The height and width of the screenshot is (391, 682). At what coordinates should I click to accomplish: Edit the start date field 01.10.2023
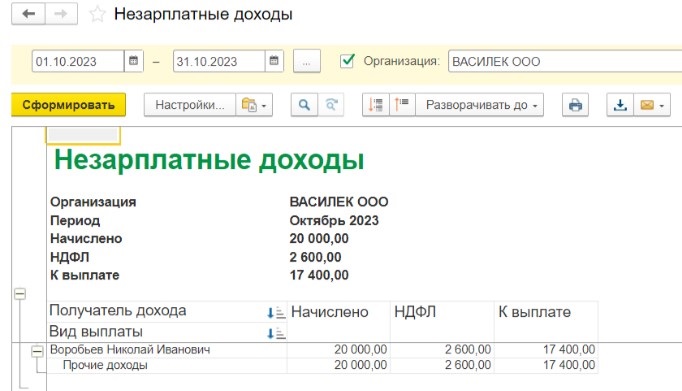(x=78, y=61)
